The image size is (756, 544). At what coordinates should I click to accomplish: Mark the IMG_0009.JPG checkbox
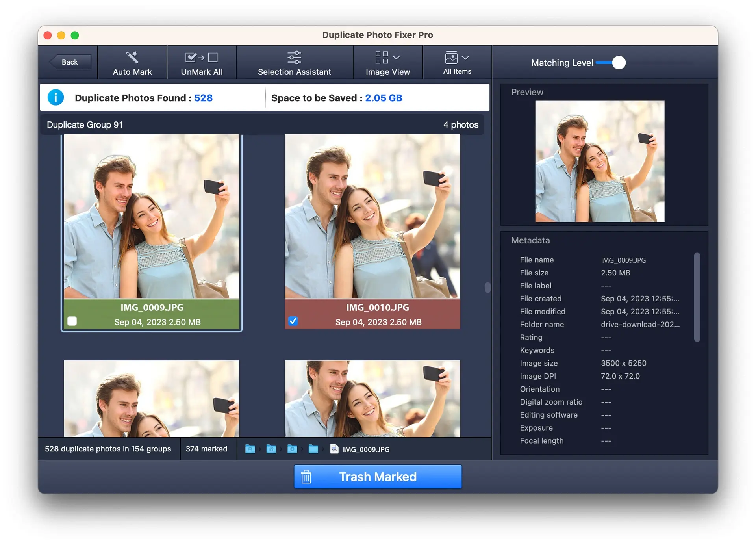pos(72,321)
